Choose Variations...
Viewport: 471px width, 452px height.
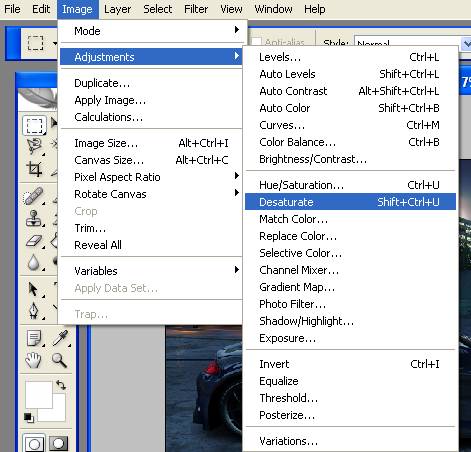point(350,441)
